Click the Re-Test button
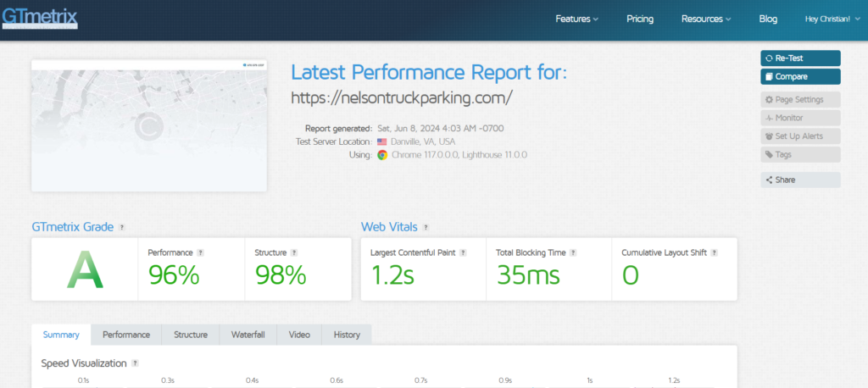The width and height of the screenshot is (868, 388). 800,58
